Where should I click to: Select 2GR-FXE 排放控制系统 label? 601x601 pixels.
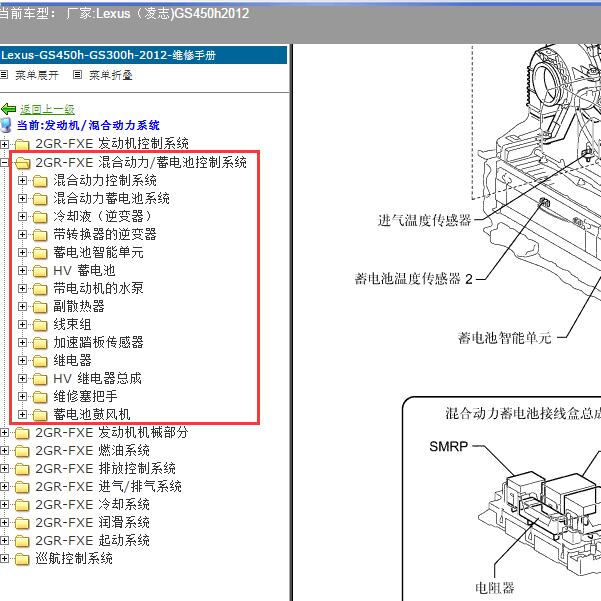(105, 468)
